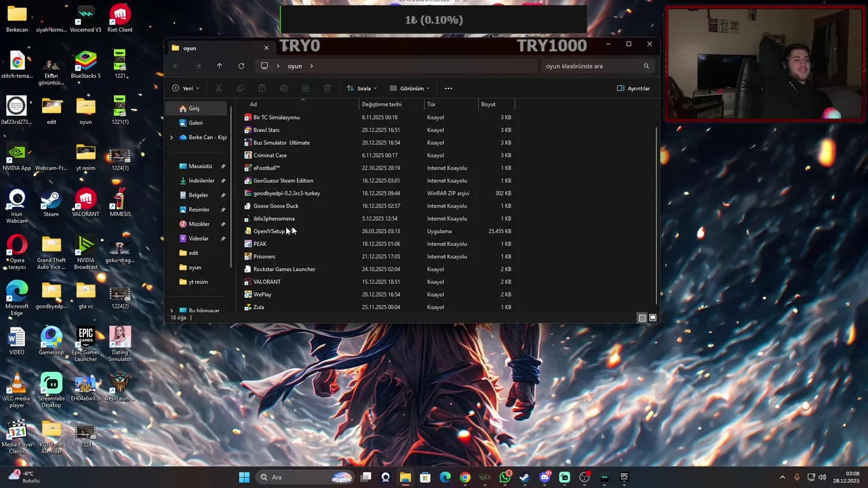The height and width of the screenshot is (488, 868).
Task: Open the Sırala sort dropdown
Action: pos(362,88)
